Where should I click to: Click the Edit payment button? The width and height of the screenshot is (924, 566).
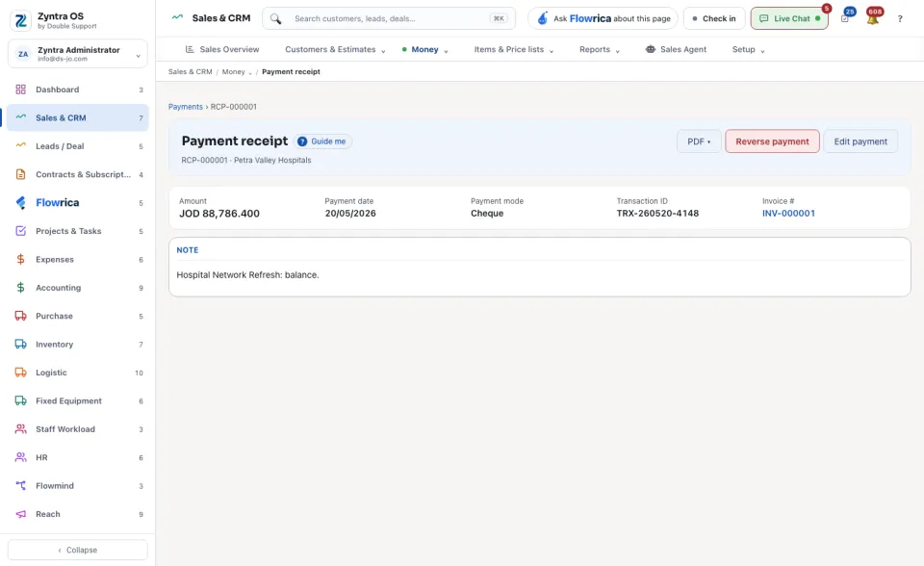click(x=860, y=141)
